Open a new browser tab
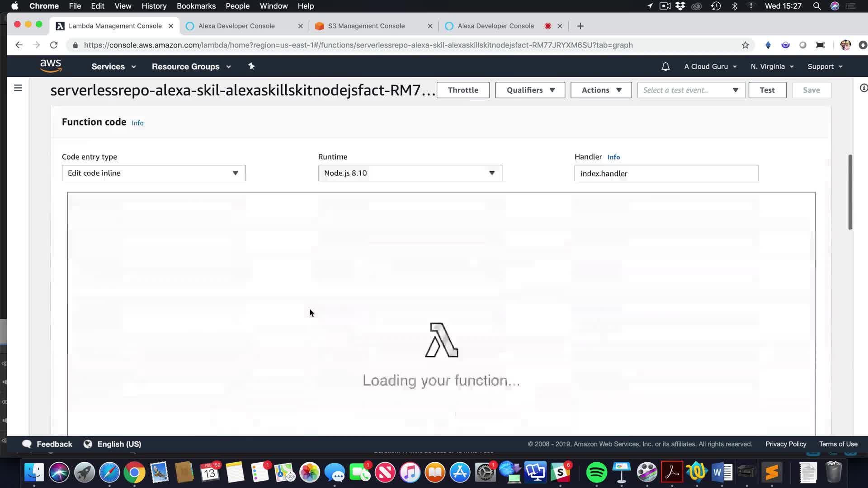The width and height of the screenshot is (868, 488). coord(580,26)
